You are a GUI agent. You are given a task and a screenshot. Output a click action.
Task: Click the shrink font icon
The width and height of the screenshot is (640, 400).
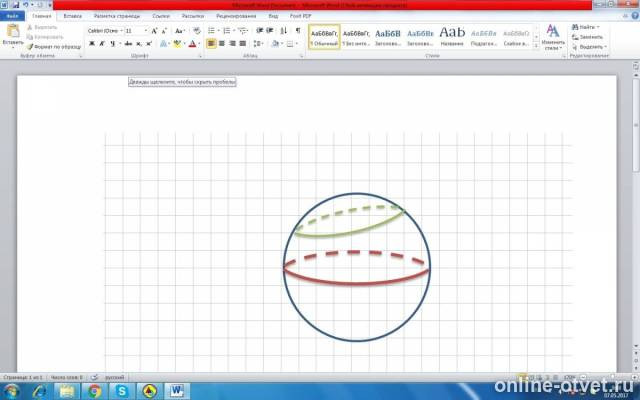(x=164, y=31)
